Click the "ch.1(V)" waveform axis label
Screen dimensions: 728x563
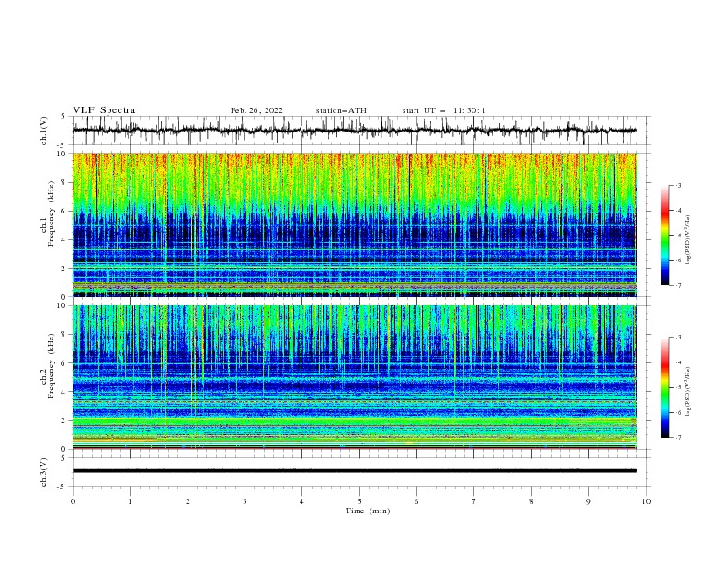44,131
